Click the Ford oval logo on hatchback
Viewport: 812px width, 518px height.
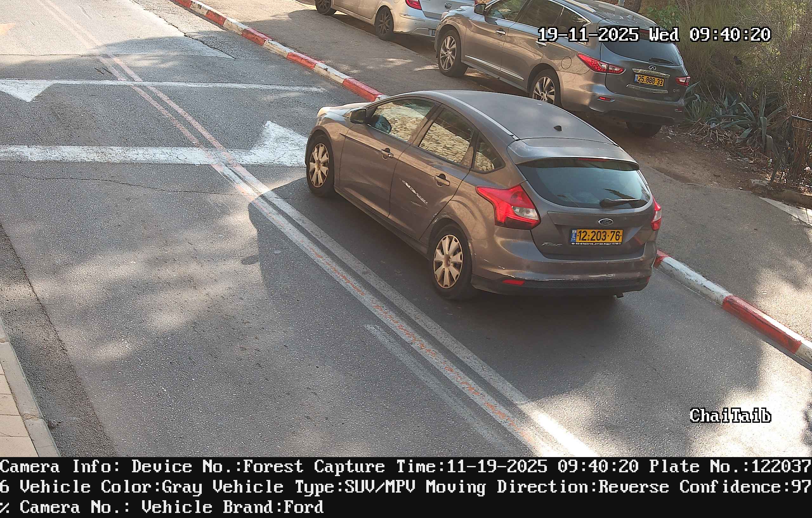[606, 222]
